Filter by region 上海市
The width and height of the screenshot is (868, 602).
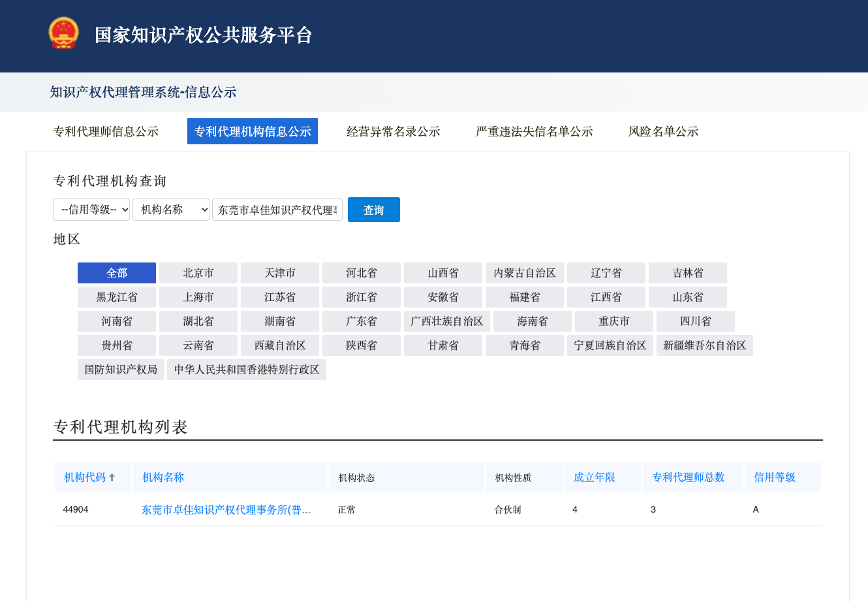point(198,297)
